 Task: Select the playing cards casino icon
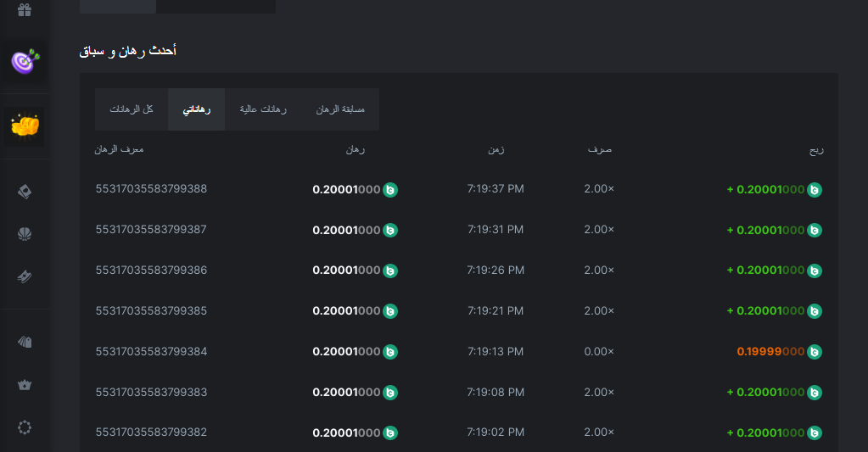pos(25,193)
